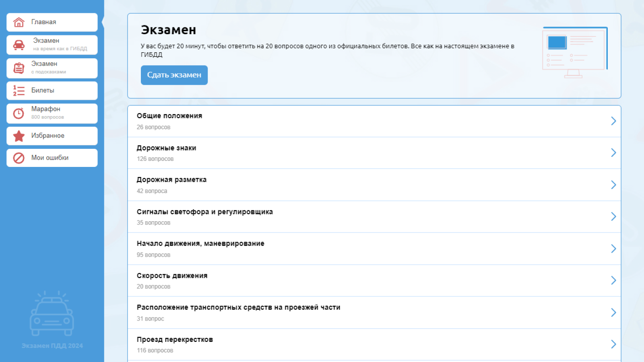Expand Расположение транспортных средств на проезжей части
The width and height of the screenshot is (644, 362).
pos(613,312)
